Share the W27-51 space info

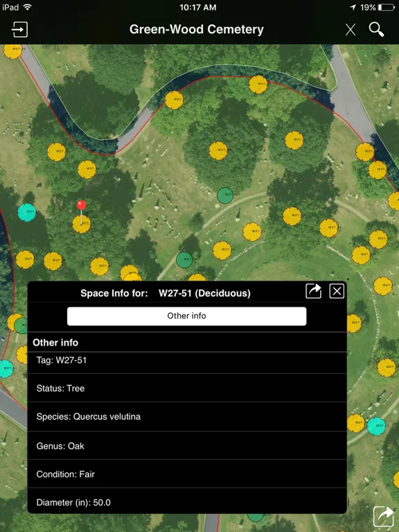(314, 291)
